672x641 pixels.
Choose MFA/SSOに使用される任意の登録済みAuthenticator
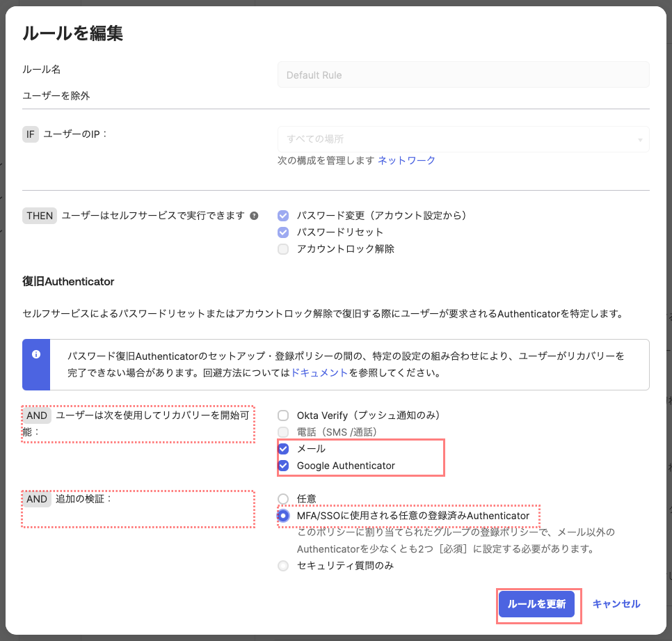pos(282,516)
